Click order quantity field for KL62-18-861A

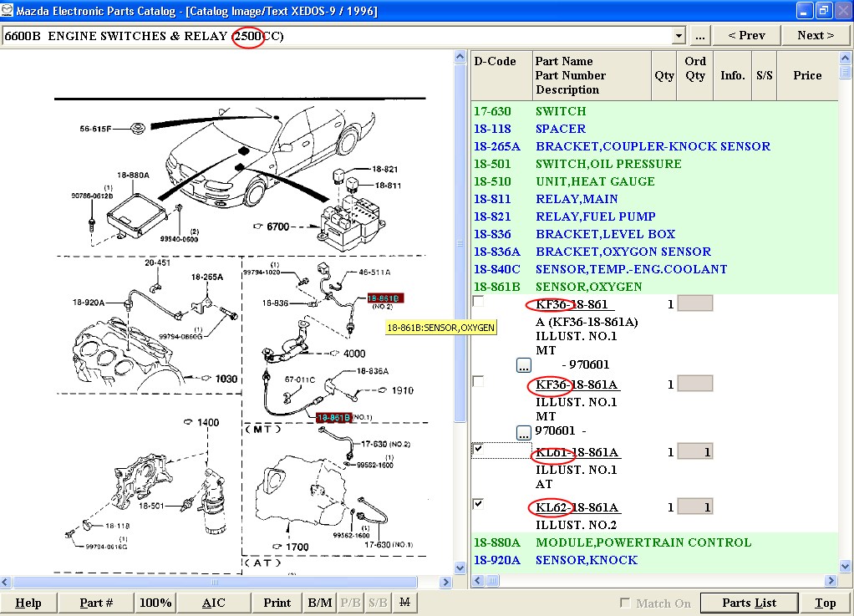(x=695, y=507)
